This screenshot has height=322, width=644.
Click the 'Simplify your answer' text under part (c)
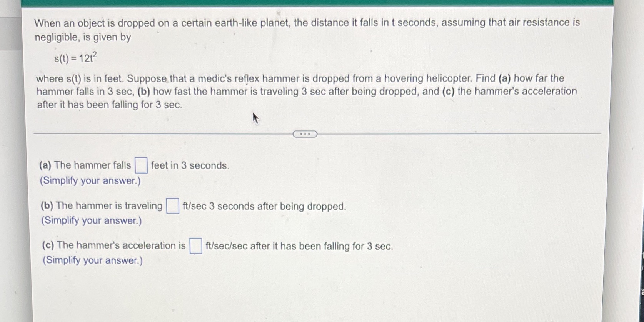click(x=92, y=260)
